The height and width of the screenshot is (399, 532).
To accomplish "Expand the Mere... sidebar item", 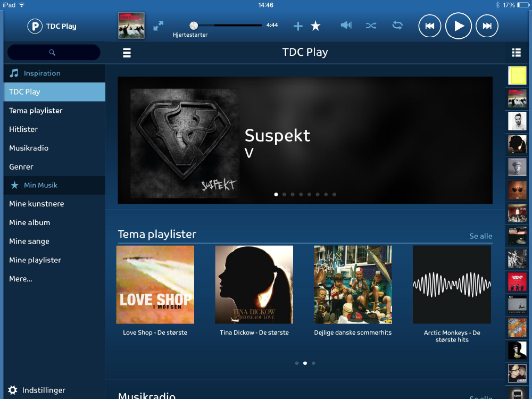I will click(x=21, y=279).
